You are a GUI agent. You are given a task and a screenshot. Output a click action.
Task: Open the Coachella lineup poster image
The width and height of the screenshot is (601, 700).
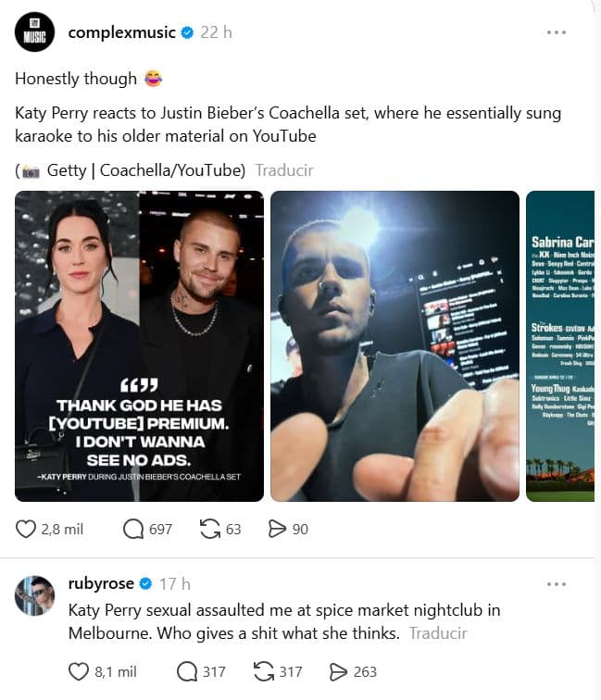tap(560, 346)
